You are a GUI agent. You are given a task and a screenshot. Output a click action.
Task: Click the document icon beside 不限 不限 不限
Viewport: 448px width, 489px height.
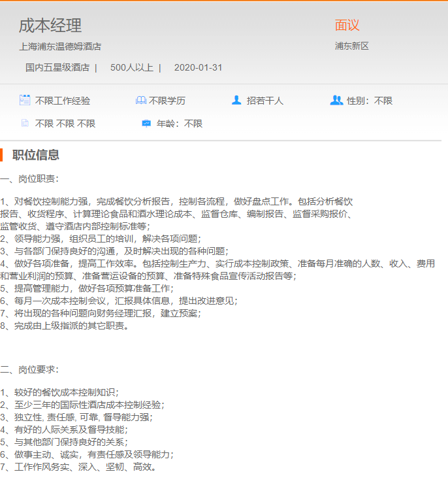(x=25, y=123)
